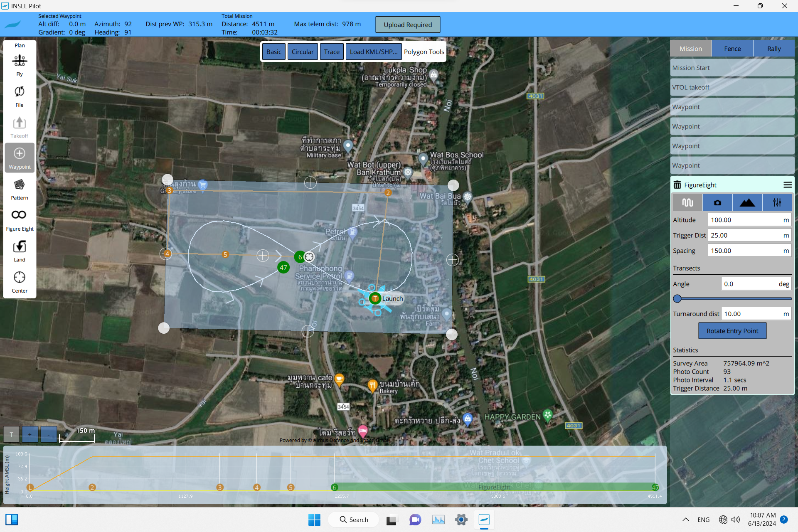Click waypoint 3 marker in elevation profile
The width and height of the screenshot is (798, 532).
220,487
